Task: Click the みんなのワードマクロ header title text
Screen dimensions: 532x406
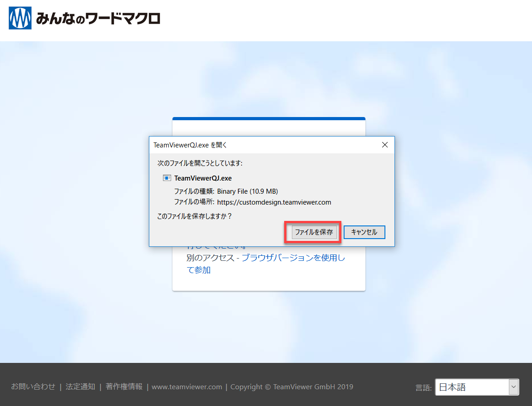Action: click(98, 19)
